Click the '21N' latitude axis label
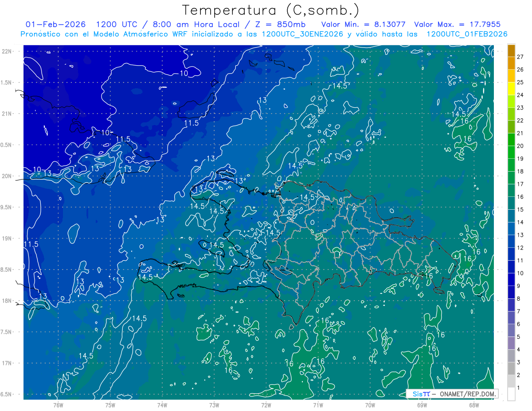Viewport: 532px width, 411px height. click(7, 114)
